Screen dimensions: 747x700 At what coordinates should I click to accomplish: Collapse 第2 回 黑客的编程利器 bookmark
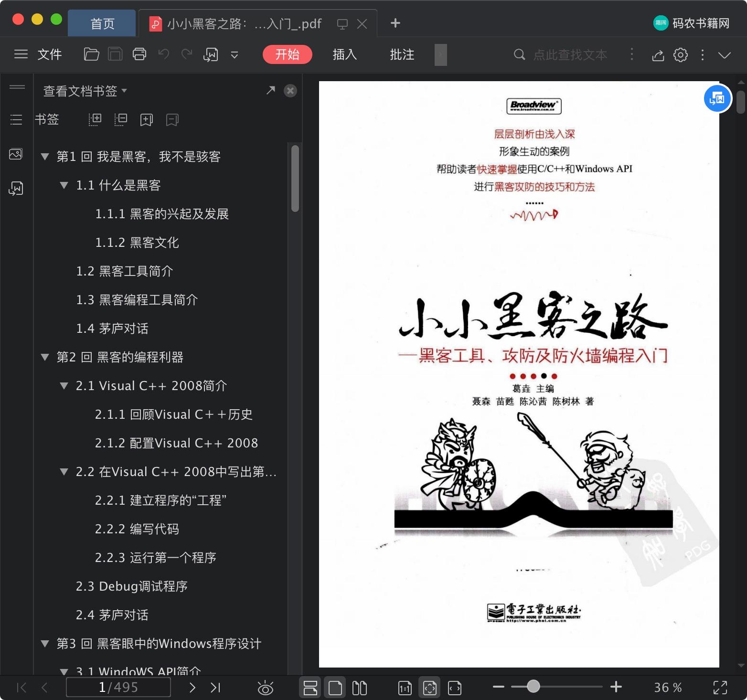click(45, 357)
